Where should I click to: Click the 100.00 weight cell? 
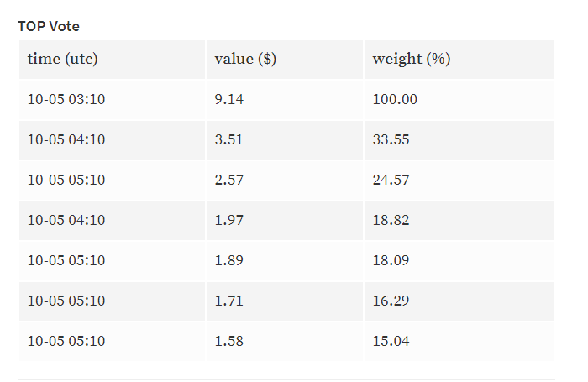pyautogui.click(x=459, y=100)
